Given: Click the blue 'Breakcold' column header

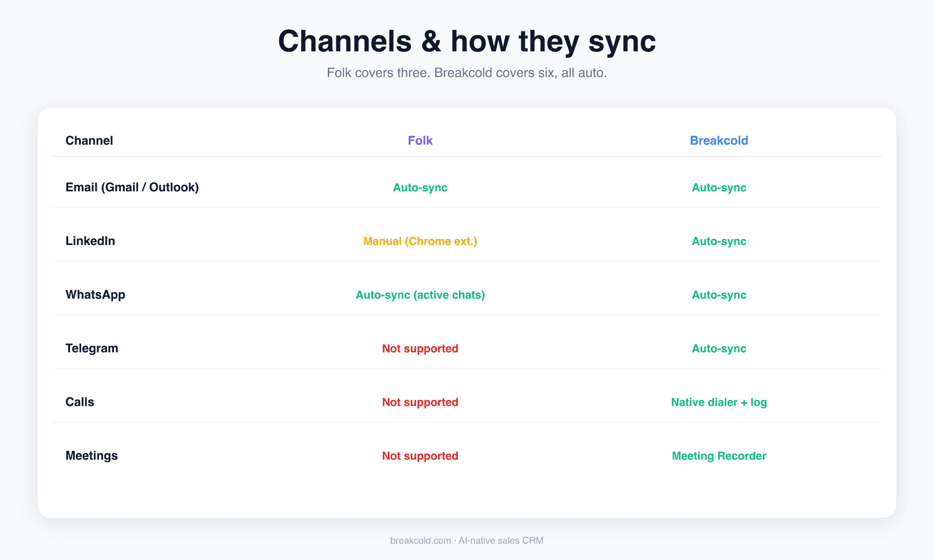Looking at the screenshot, I should tap(719, 140).
